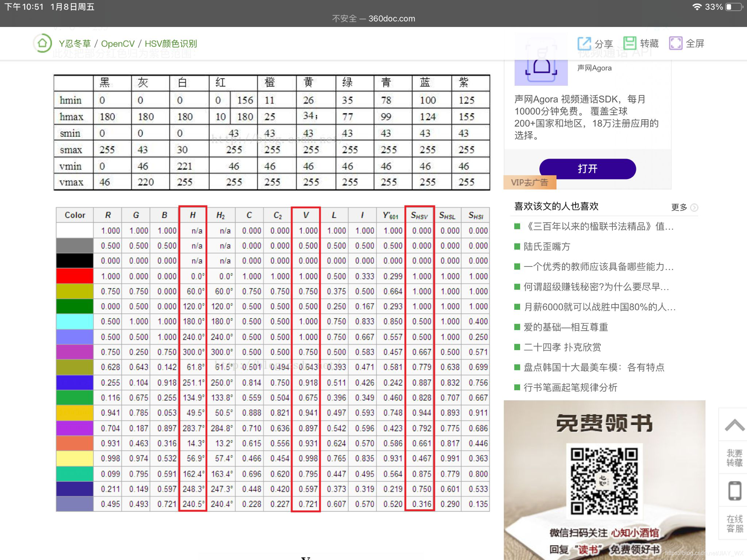
Task: Open 陆氏歪嘴方 recommended article
Action: click(546, 247)
